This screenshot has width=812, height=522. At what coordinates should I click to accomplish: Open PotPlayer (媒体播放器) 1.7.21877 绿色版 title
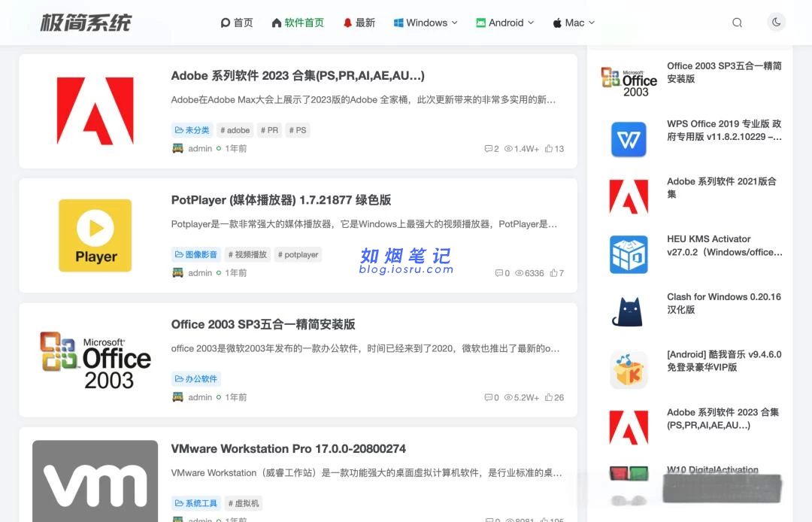(280, 200)
